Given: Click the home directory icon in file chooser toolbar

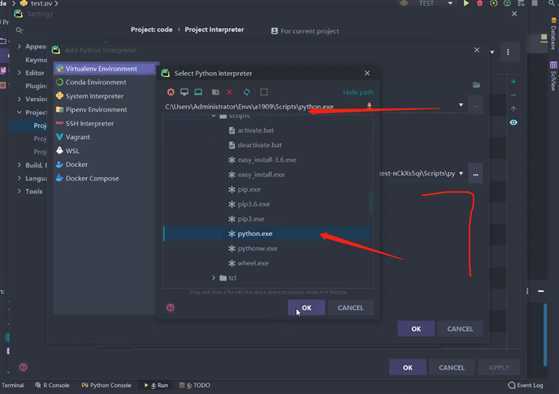Looking at the screenshot, I should [x=171, y=92].
